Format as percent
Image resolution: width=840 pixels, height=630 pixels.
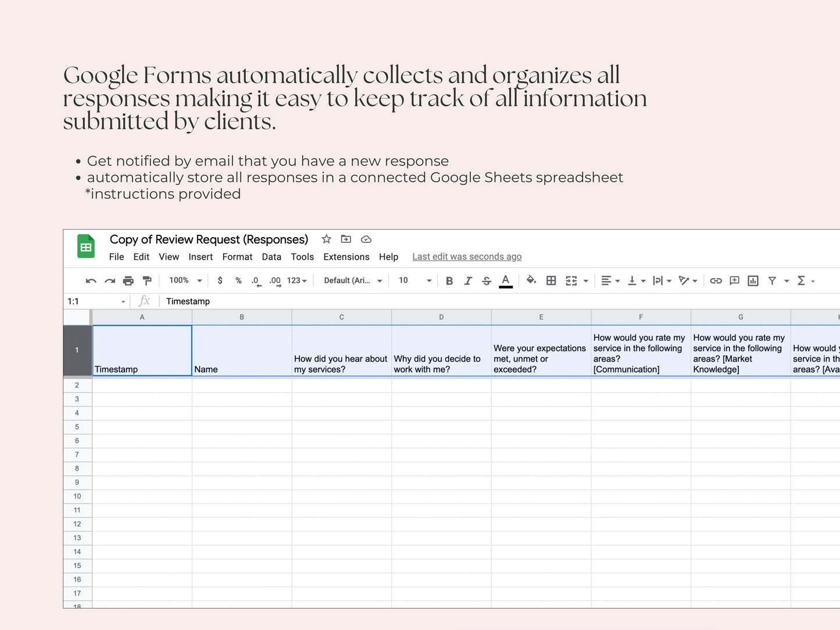(238, 280)
